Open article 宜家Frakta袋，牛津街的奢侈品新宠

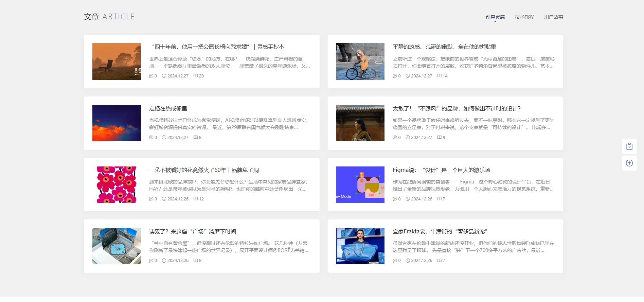pyautogui.click(x=440, y=232)
